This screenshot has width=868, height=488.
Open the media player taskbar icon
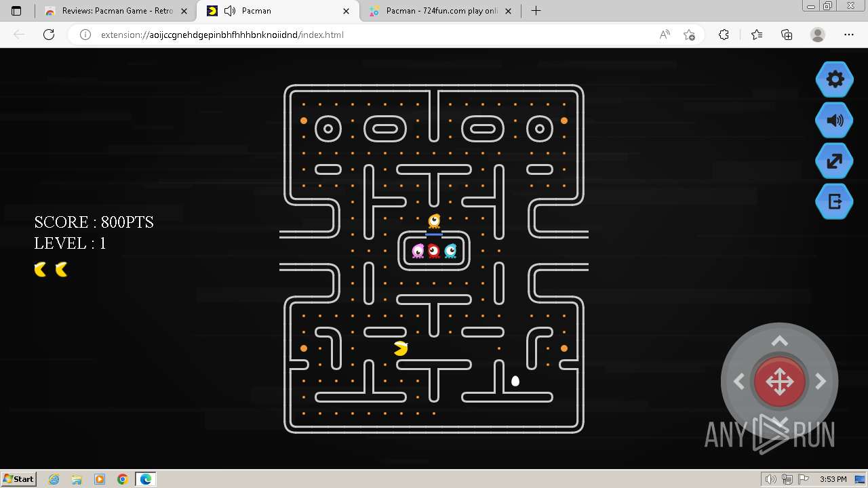100,479
